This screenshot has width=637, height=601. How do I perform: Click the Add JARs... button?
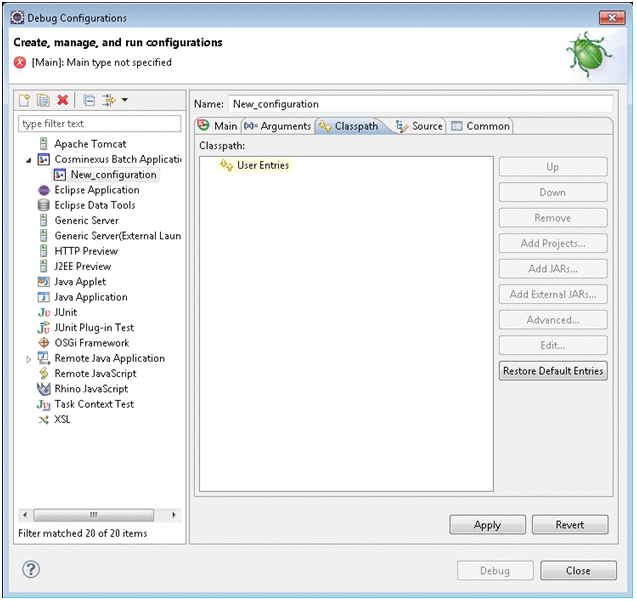click(553, 269)
